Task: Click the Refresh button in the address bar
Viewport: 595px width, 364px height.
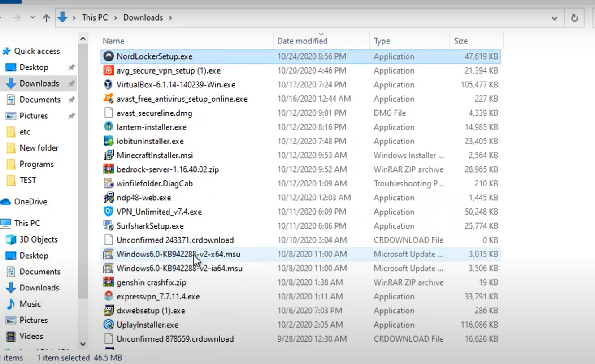Action: pyautogui.click(x=575, y=17)
